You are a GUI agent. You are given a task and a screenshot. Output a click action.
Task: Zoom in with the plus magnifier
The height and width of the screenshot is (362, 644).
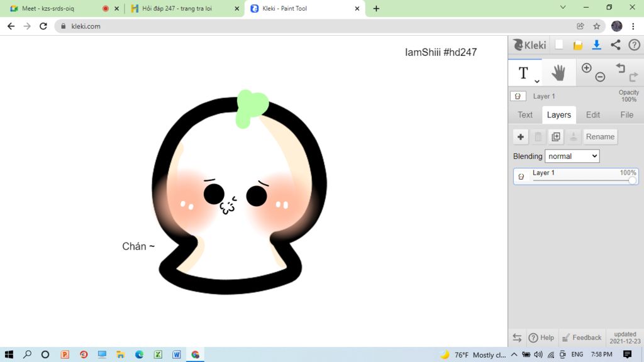coord(587,68)
